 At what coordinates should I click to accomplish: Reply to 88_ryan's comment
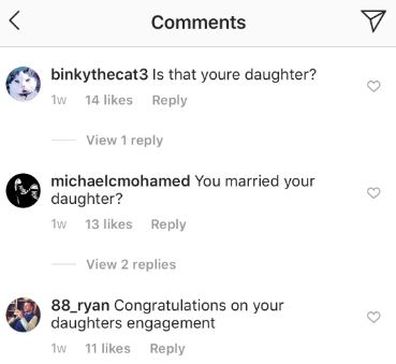[168, 349]
